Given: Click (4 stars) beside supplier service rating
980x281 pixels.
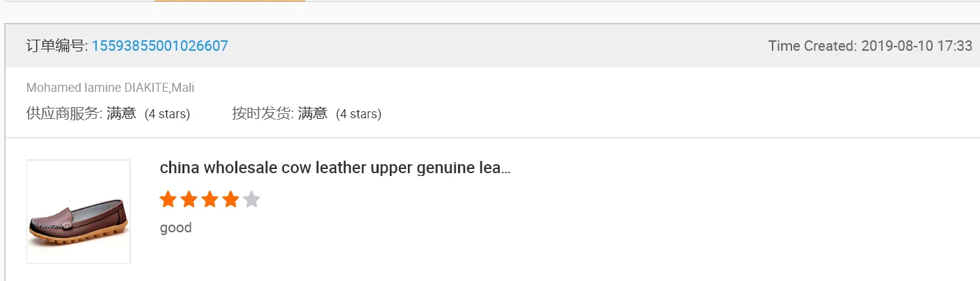Looking at the screenshot, I should pos(167,114).
